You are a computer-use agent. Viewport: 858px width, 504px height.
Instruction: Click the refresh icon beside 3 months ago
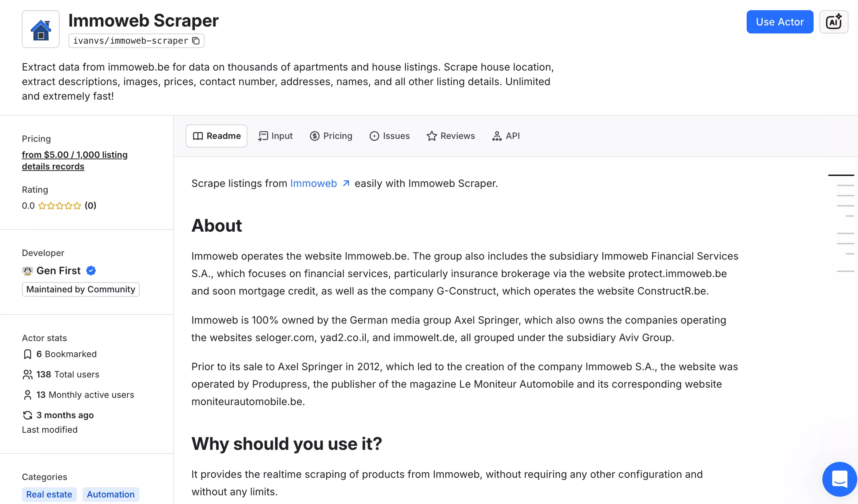tap(27, 415)
